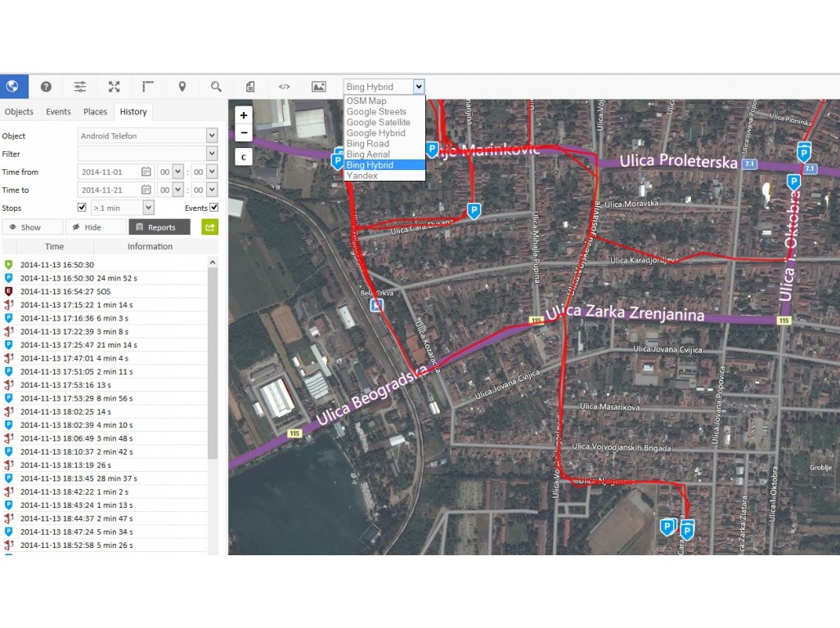The width and height of the screenshot is (840, 628).
Task: Collapse the Bing Hybrid map type dropdown
Action: click(x=419, y=86)
